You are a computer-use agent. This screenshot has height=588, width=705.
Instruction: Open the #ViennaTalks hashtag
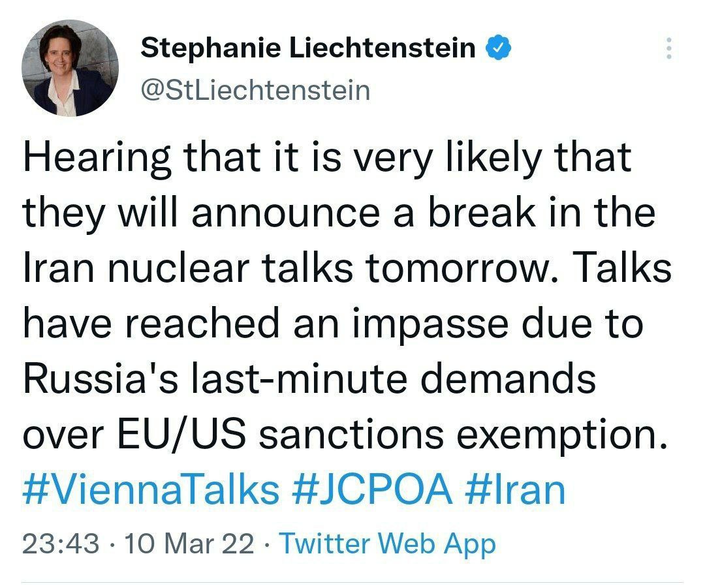click(x=151, y=489)
